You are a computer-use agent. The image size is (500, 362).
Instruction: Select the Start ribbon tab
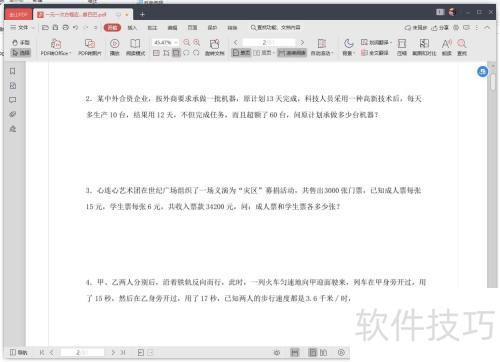(x=112, y=28)
